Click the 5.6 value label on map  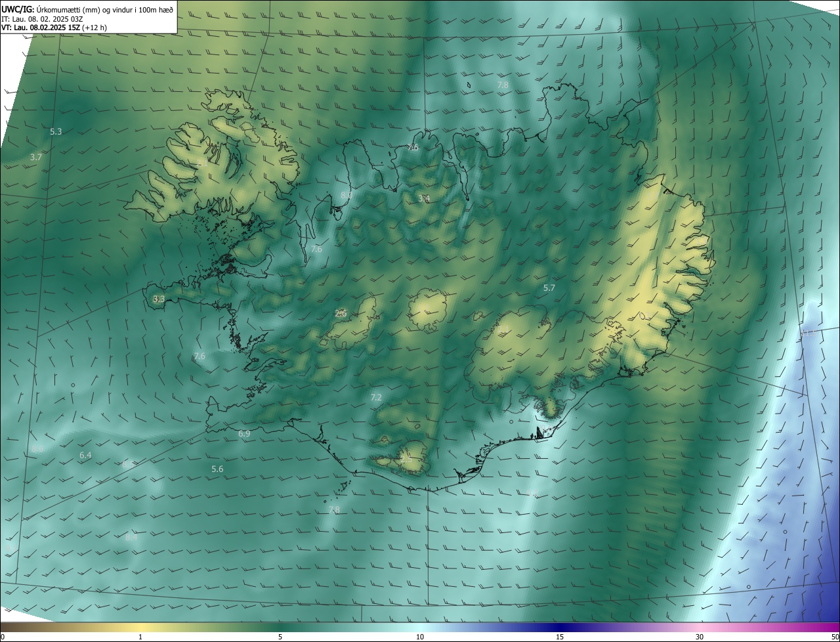coord(217,469)
